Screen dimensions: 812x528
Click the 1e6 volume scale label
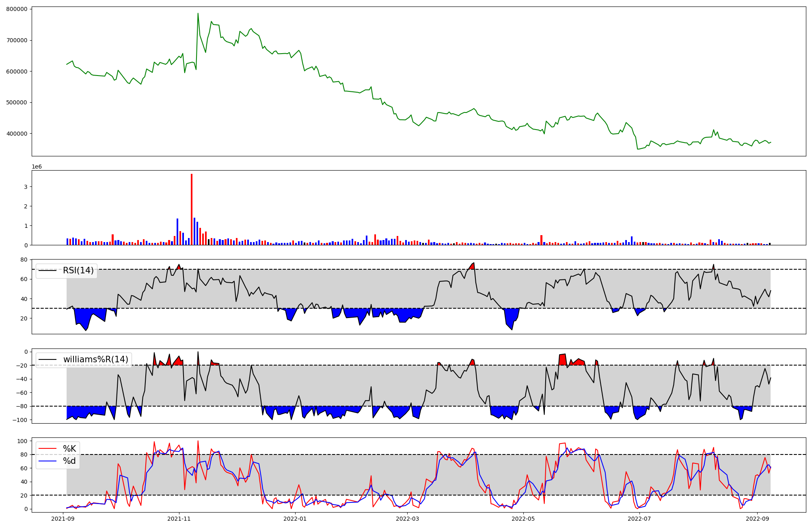click(x=37, y=167)
